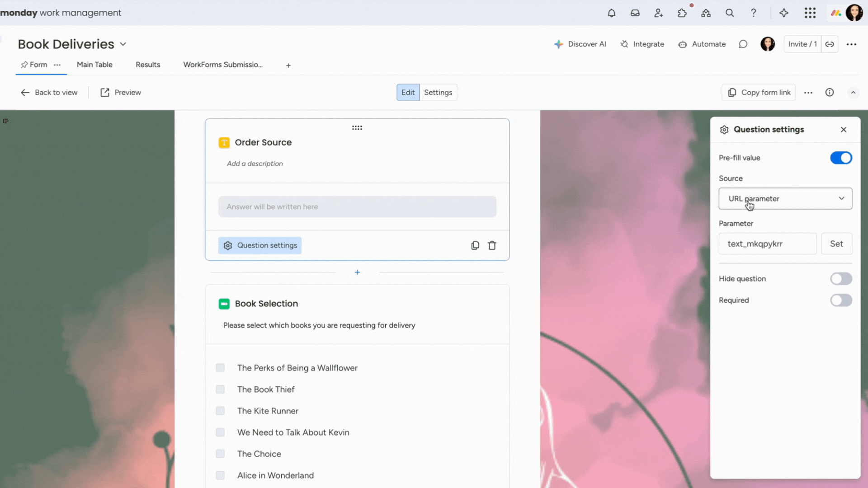Open the help question mark icon
The width and height of the screenshot is (868, 488).
click(753, 13)
